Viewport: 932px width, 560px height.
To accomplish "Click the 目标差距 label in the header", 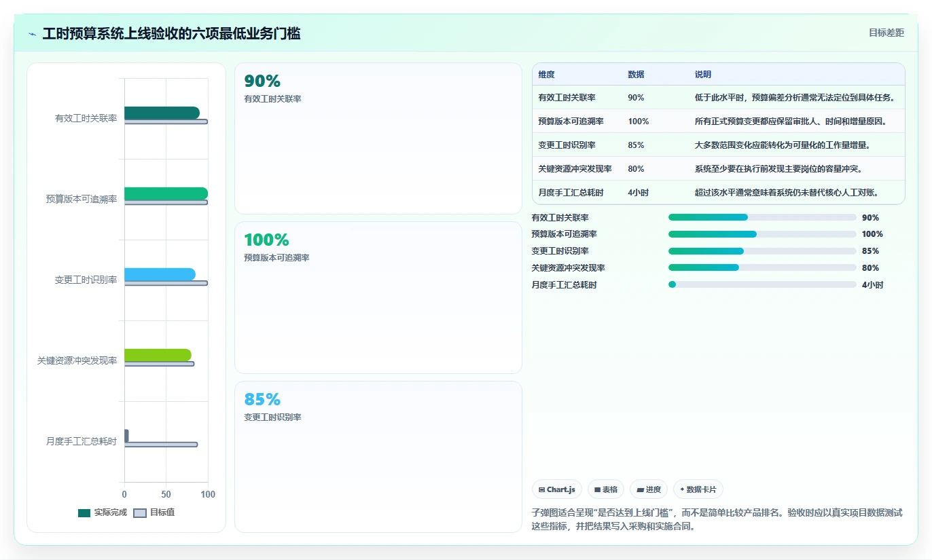I will [886, 33].
